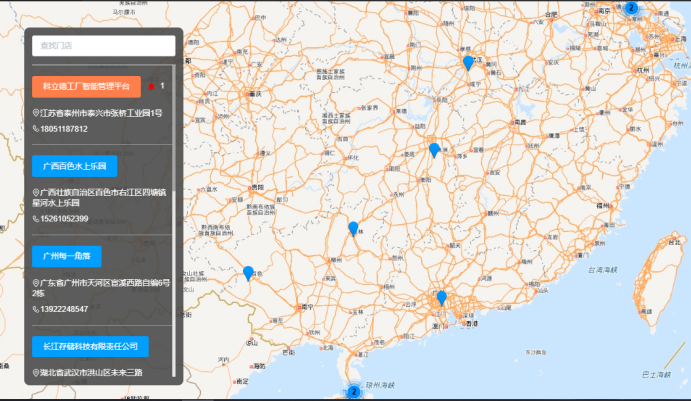691x401 pixels.
Task: Click phone icon next to 13922248547
Action: tap(36, 309)
